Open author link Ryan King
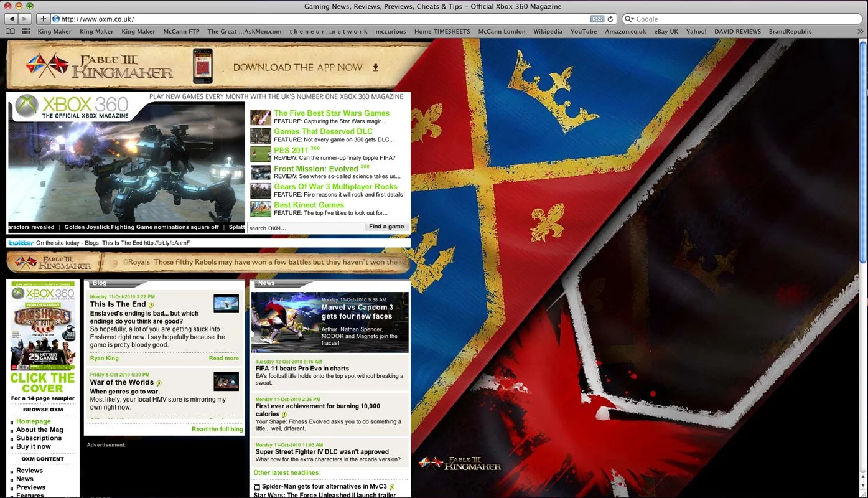This screenshot has height=498, width=868. pos(105,358)
